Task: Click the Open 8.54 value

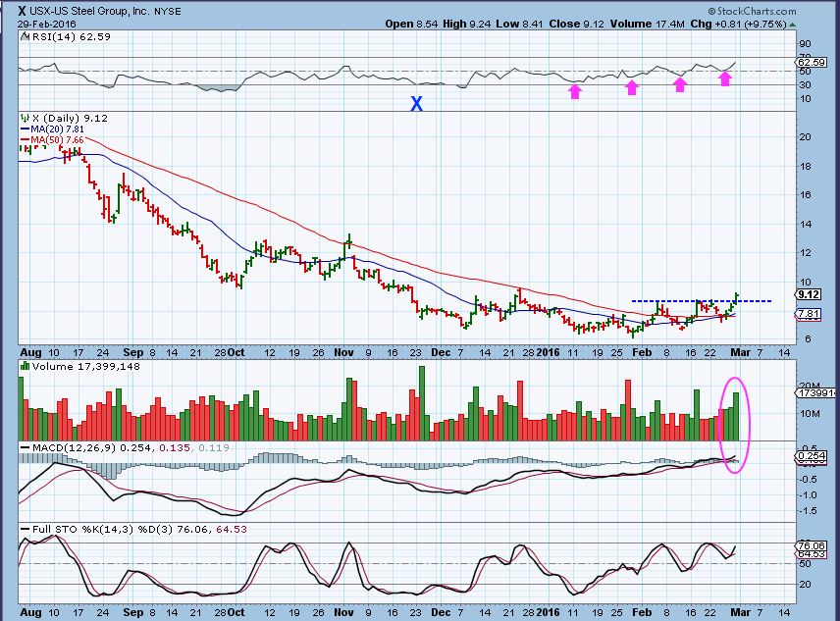Action: click(x=412, y=25)
